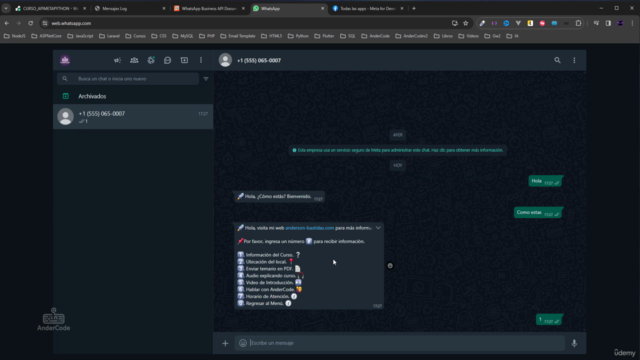Image resolution: width=640 pixels, height=360 pixels.
Task: Select the +1 (555) 065-0007 chat row
Action: click(x=133, y=117)
